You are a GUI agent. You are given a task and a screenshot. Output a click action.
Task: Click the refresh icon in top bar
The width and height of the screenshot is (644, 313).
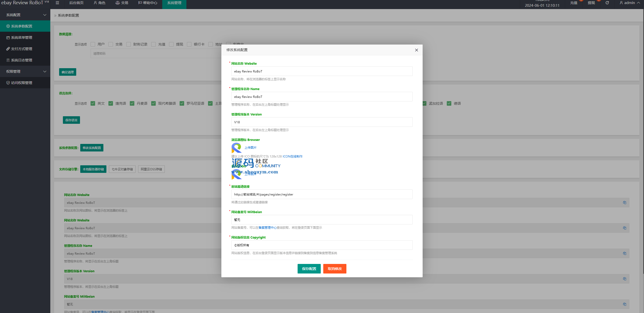coord(607,3)
